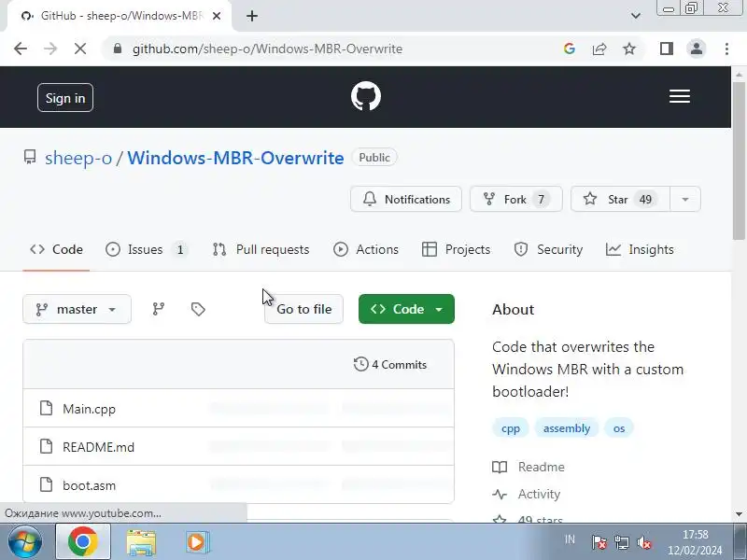This screenshot has width=747, height=560.
Task: Click the Show desktop strip
Action: click(742, 542)
